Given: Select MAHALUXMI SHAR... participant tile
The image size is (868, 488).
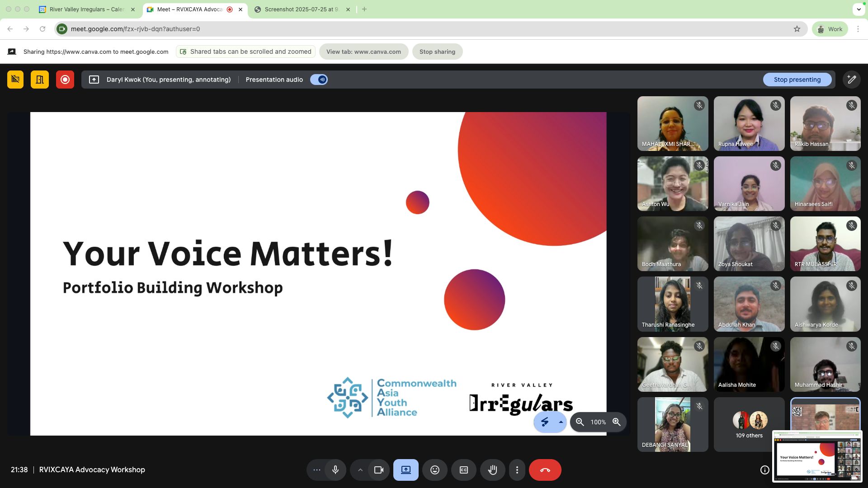Looking at the screenshot, I should (673, 123).
